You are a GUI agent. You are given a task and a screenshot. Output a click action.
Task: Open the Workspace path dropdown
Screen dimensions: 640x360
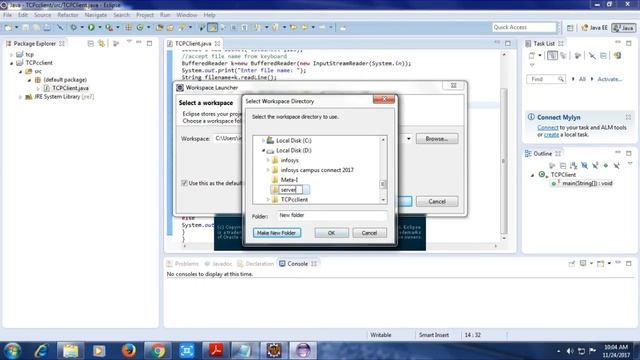click(x=409, y=139)
